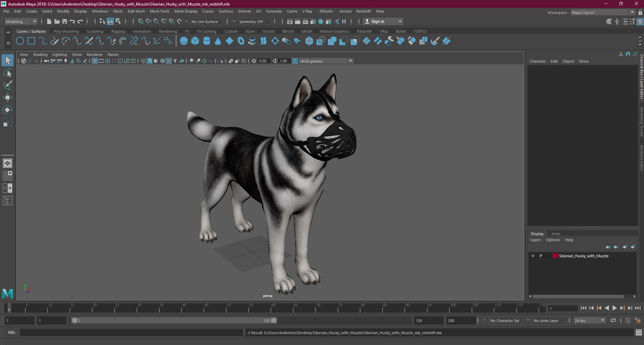Open the 24 fps frame rate dropdown
Screen dimensions: 644x345
click(590, 321)
